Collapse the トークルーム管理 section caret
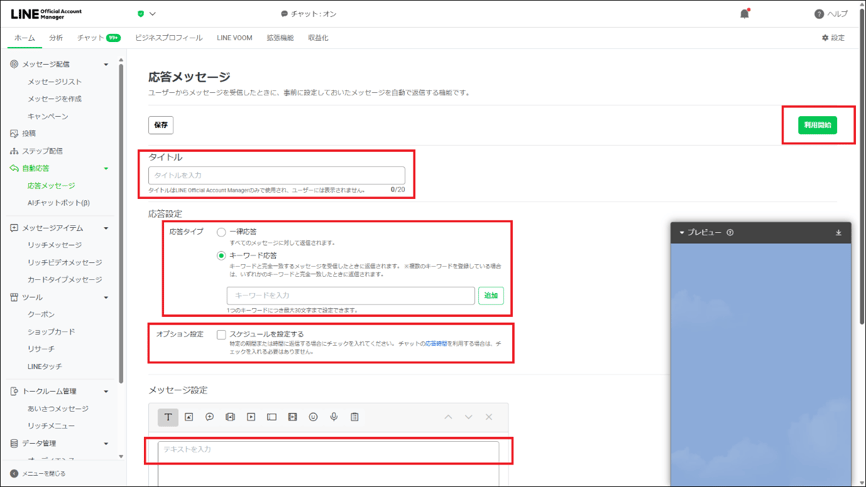The height and width of the screenshot is (487, 866). click(106, 391)
